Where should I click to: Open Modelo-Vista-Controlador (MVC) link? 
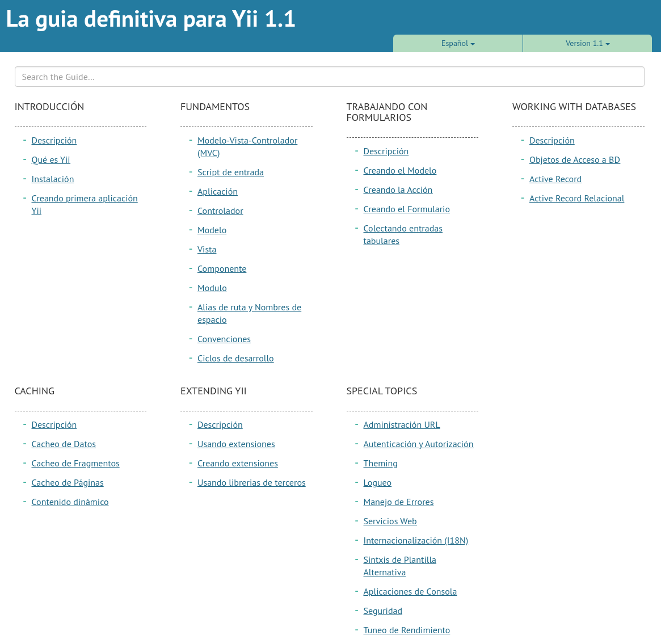tap(247, 146)
